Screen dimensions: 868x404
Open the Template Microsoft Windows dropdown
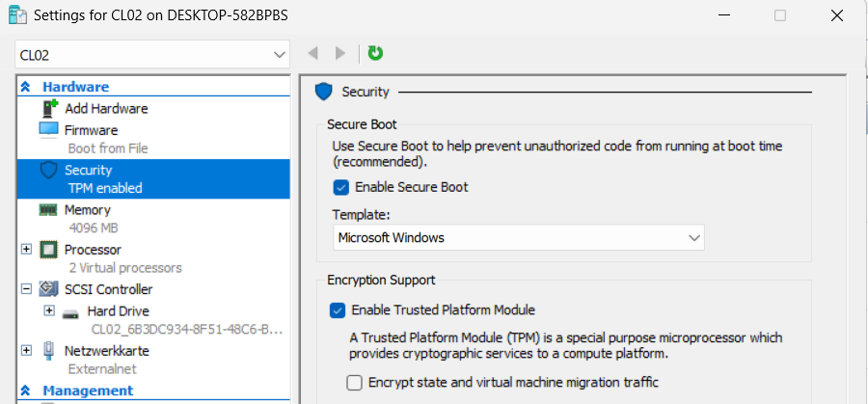518,237
